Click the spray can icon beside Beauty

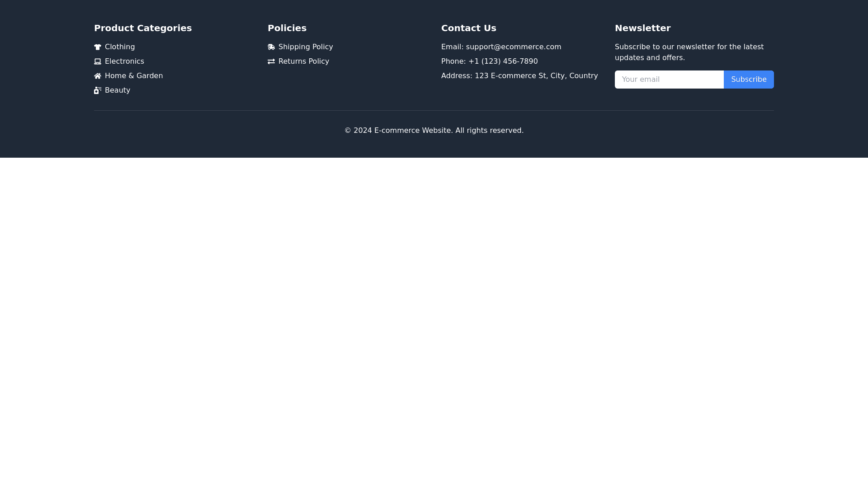pos(98,90)
